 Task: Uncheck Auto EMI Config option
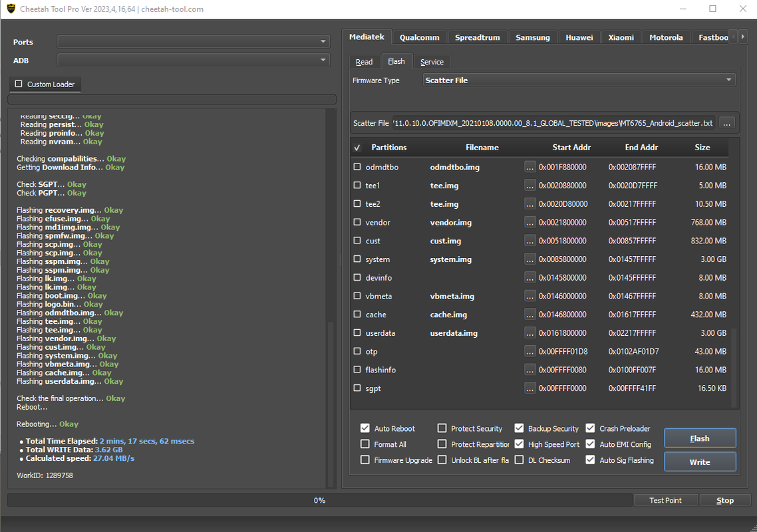click(x=590, y=444)
